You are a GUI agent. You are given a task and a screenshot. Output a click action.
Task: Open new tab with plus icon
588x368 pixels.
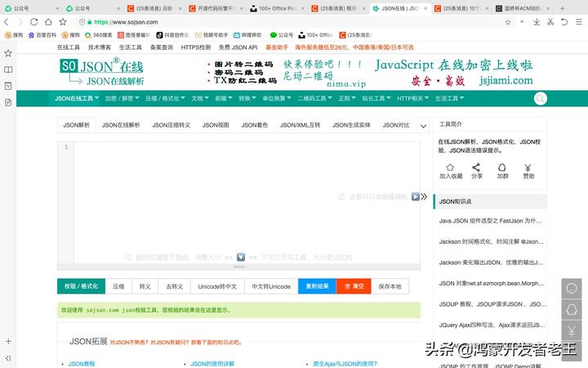(x=562, y=8)
